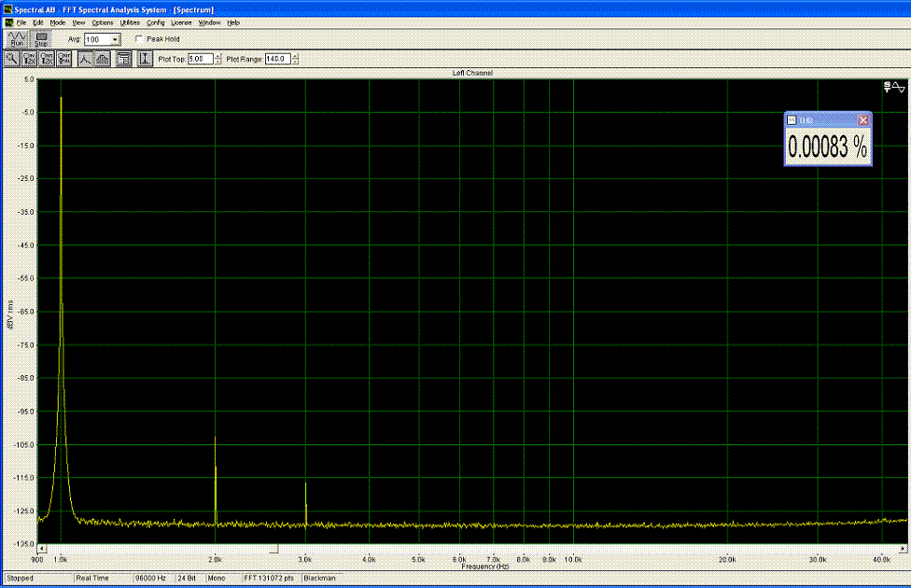Increase Plot Top with up arrow
The width and height of the screenshot is (911, 588).
pyautogui.click(x=217, y=56)
